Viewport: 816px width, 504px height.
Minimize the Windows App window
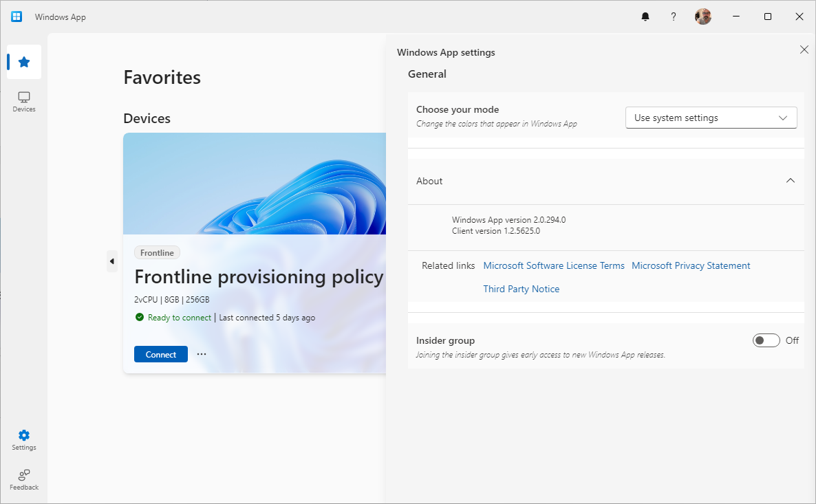pos(736,17)
